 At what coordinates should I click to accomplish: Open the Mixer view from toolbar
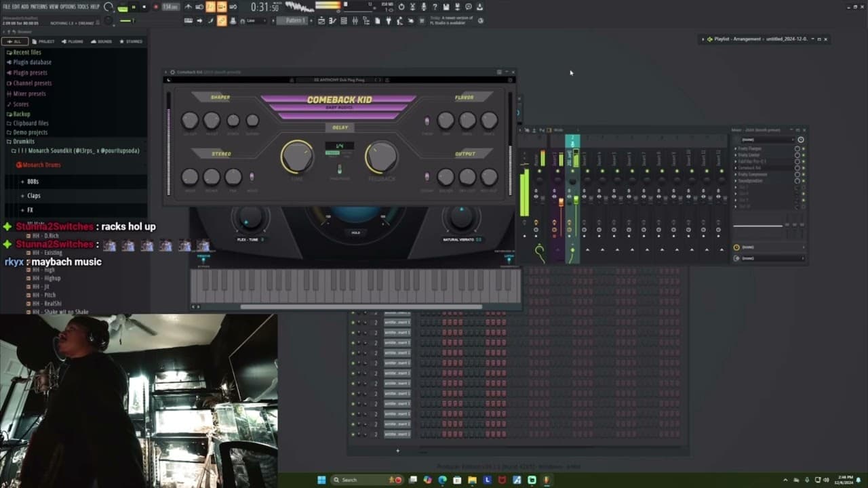354,21
